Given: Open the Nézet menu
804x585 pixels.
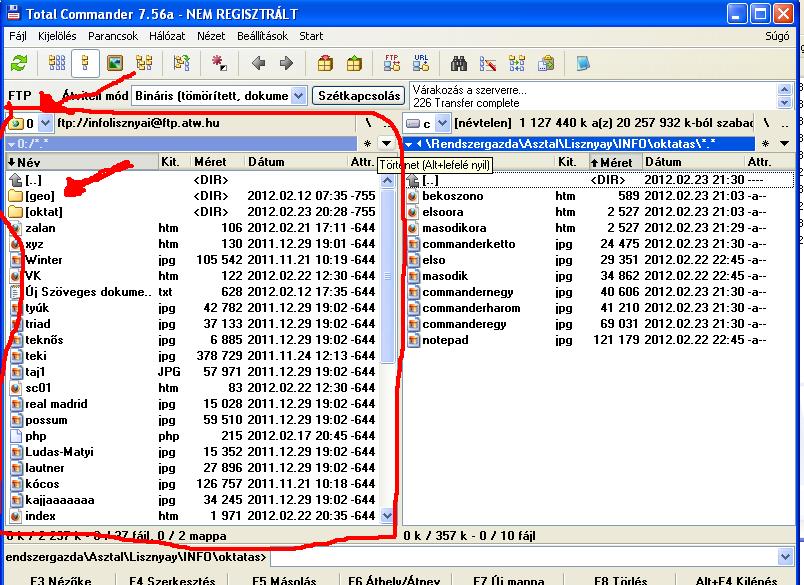Looking at the screenshot, I should (x=211, y=36).
